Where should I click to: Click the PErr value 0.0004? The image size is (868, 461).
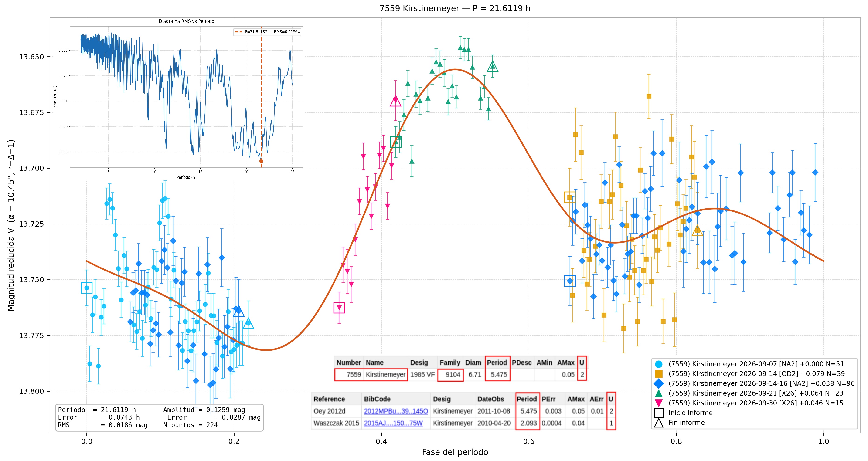551,423
